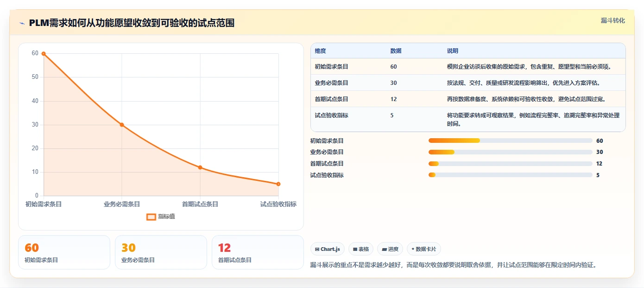Click the 首期试点条目 x-axis label on the chart
Screen dimensions: 644x288
click(200, 204)
